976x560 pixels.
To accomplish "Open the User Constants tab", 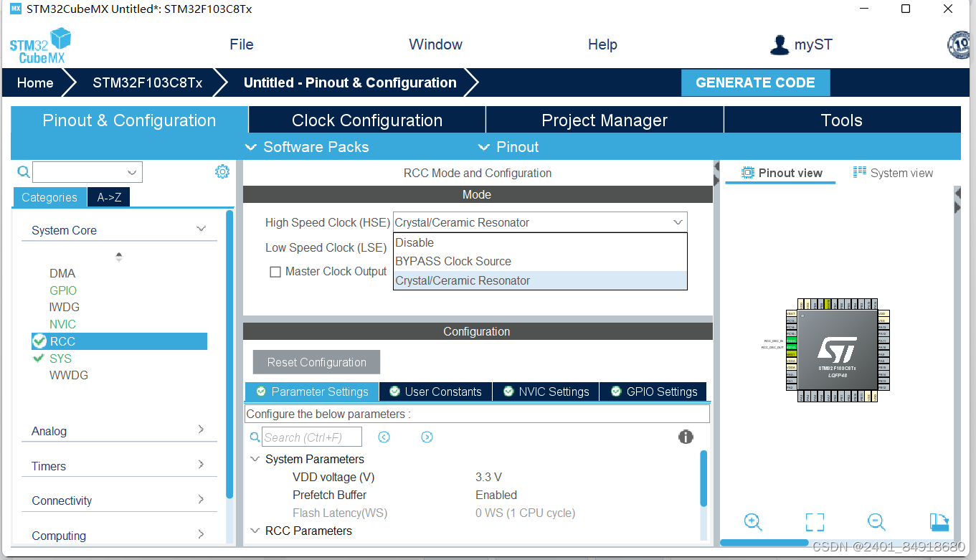I will tap(435, 391).
